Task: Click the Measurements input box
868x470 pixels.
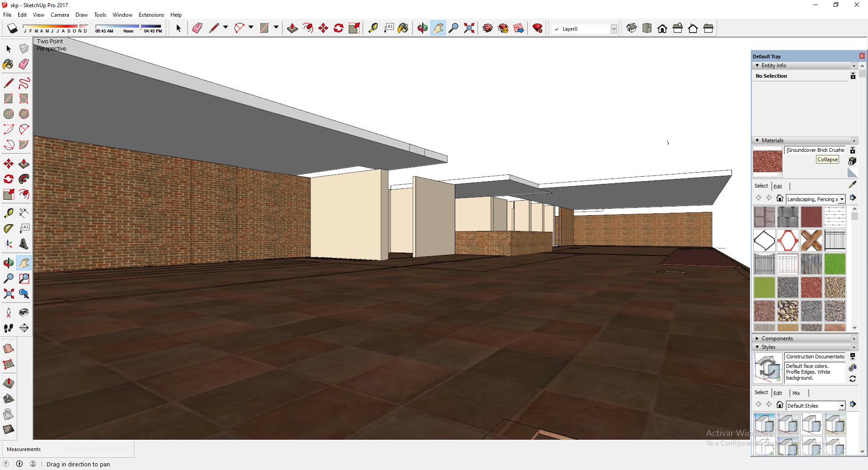Action: [98, 449]
